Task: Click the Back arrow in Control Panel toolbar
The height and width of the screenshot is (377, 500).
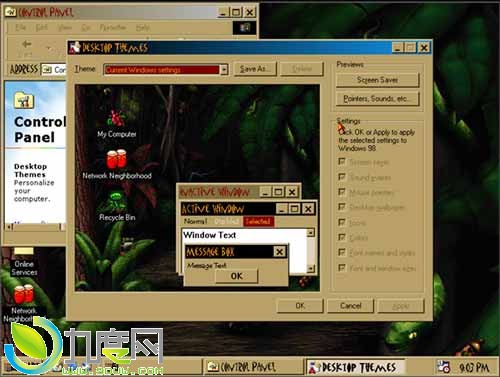Action: click(x=26, y=44)
